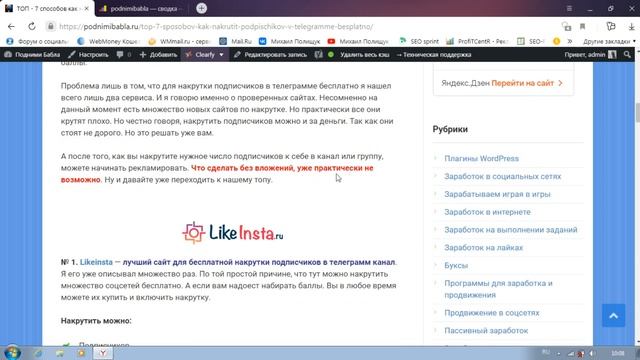Click Редактировать запись in admin bar

point(270,54)
